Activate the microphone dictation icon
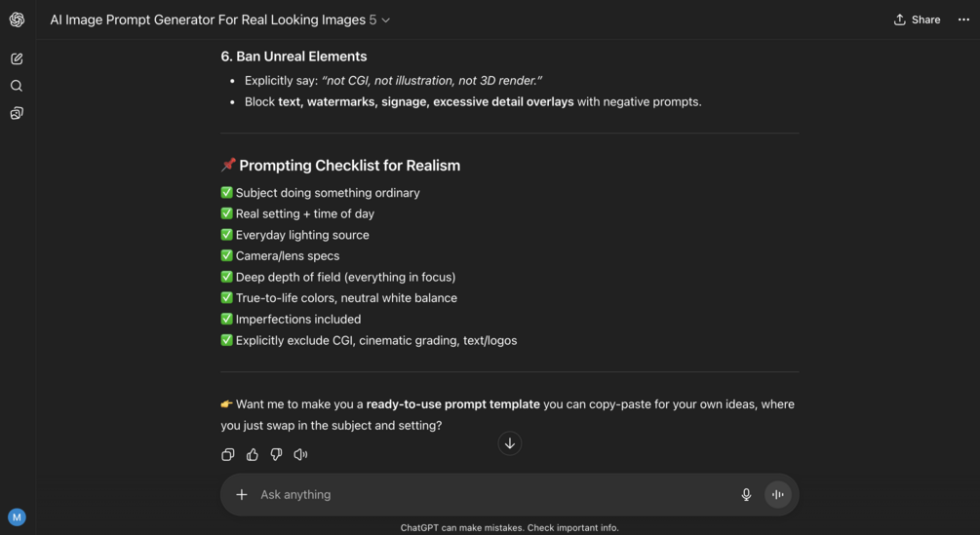The width and height of the screenshot is (980, 535). tap(746, 494)
